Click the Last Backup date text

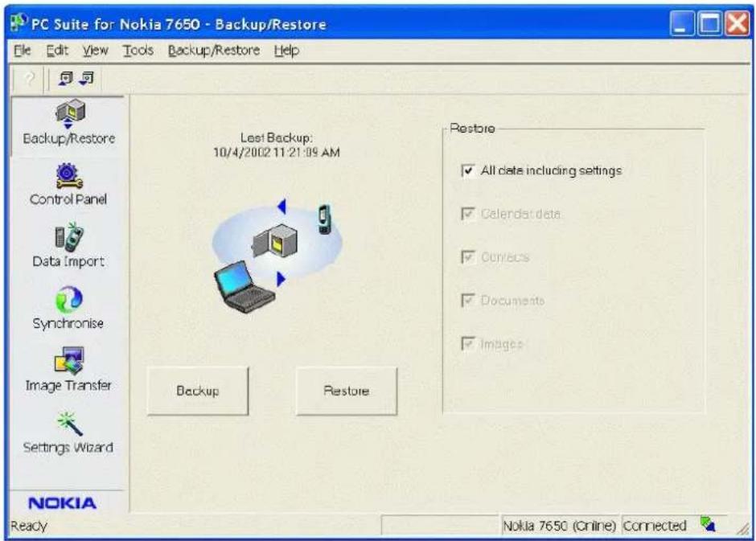click(277, 152)
